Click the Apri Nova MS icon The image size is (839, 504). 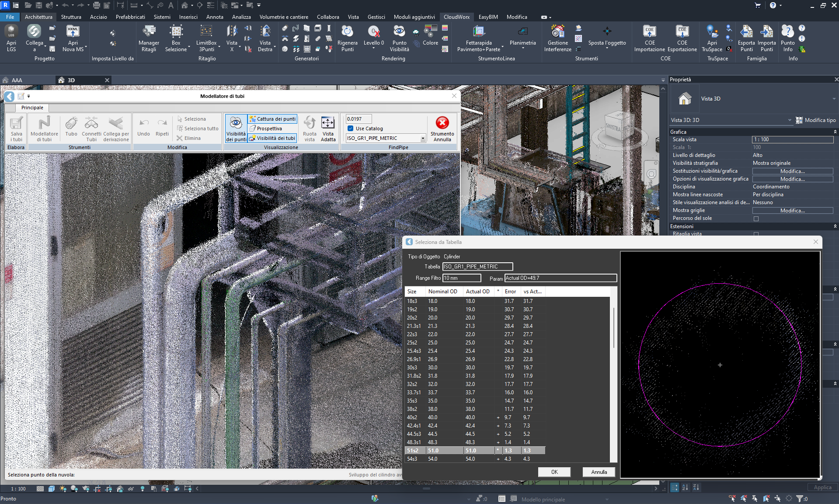click(73, 38)
